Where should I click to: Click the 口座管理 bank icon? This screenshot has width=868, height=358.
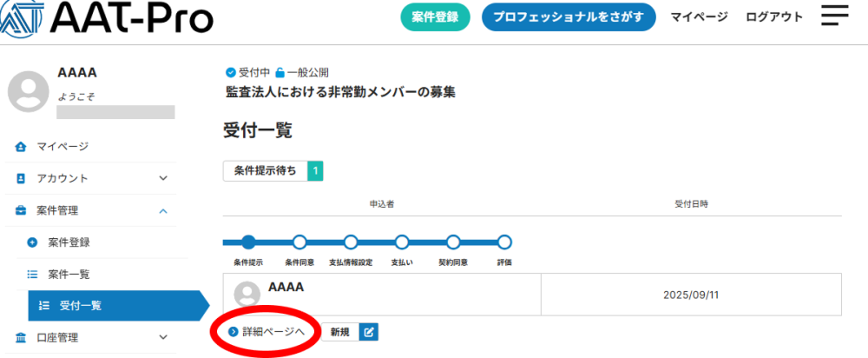coord(22,337)
